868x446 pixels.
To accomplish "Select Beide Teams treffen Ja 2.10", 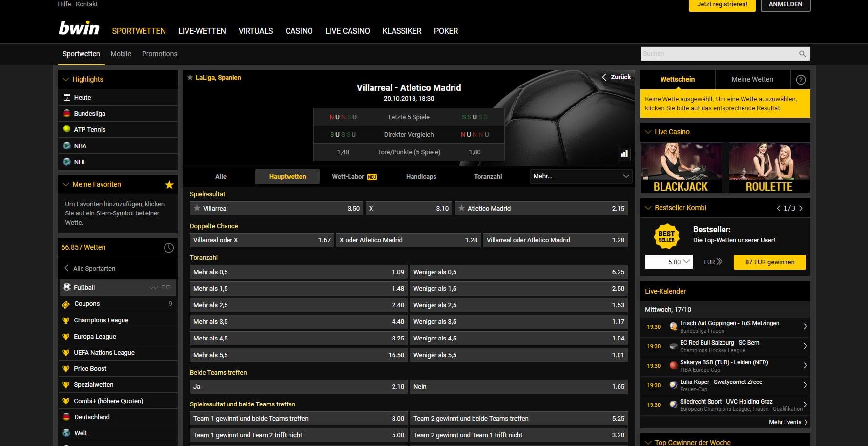I will coord(299,386).
